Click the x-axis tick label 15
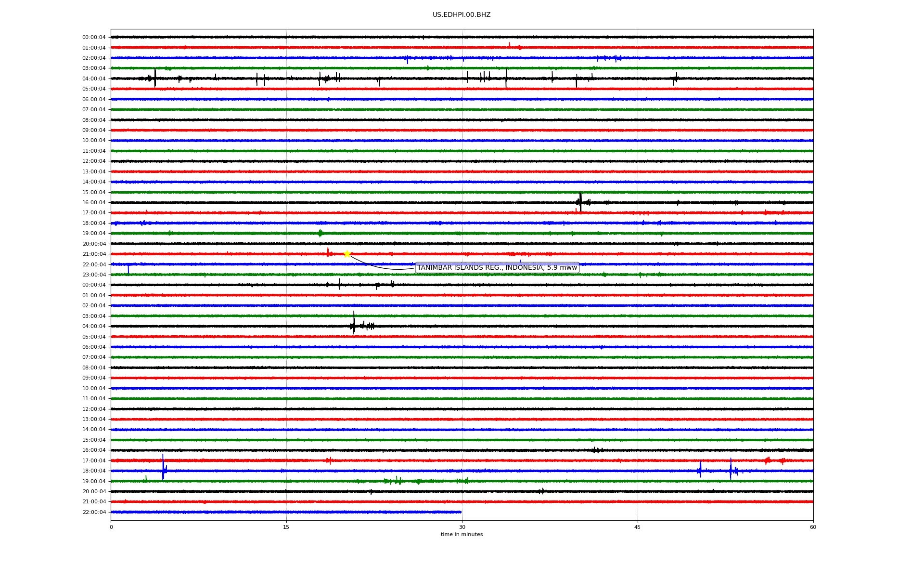 tap(286, 527)
